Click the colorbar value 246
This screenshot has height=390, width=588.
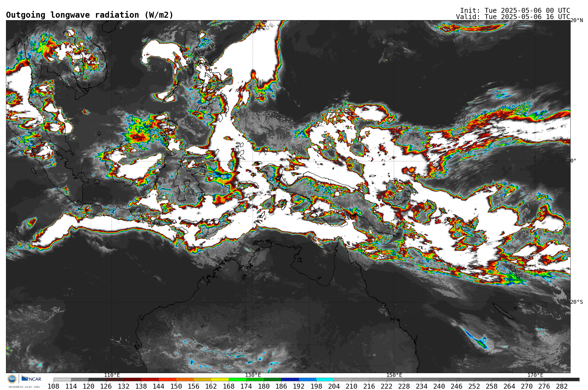click(x=457, y=386)
